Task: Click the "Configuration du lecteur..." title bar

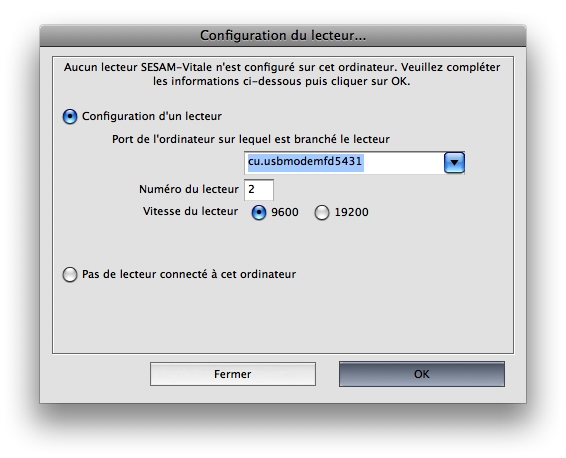Action: click(x=283, y=36)
